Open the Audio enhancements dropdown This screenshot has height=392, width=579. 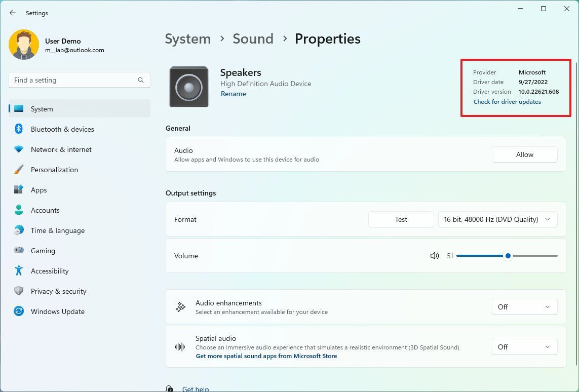click(524, 307)
